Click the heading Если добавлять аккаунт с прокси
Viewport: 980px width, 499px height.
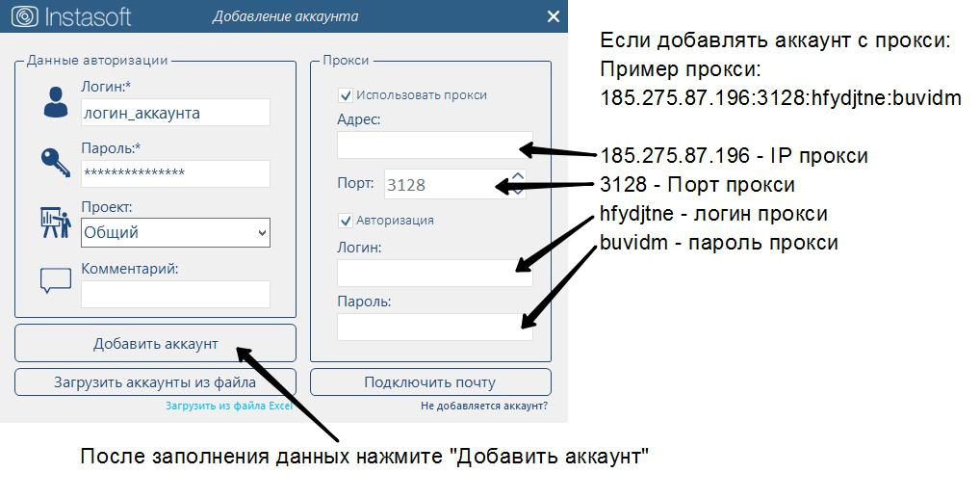(775, 40)
